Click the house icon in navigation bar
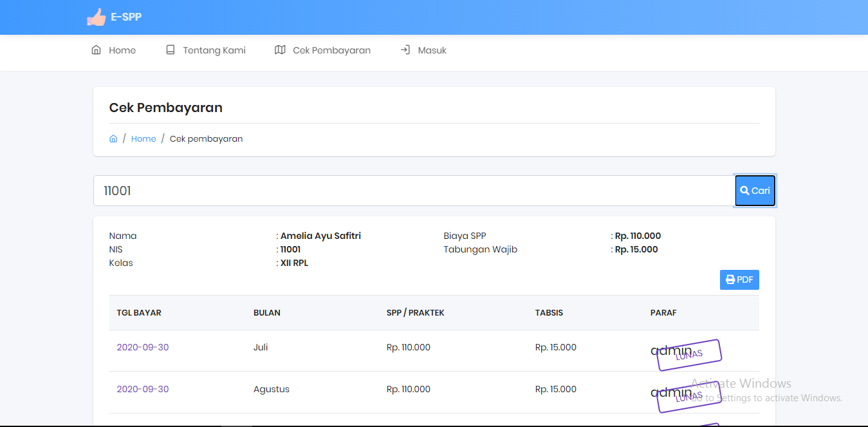 tap(97, 50)
